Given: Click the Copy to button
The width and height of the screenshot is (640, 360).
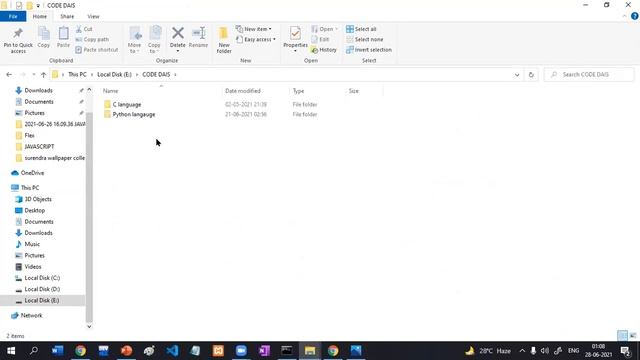Looking at the screenshot, I should (154, 39).
